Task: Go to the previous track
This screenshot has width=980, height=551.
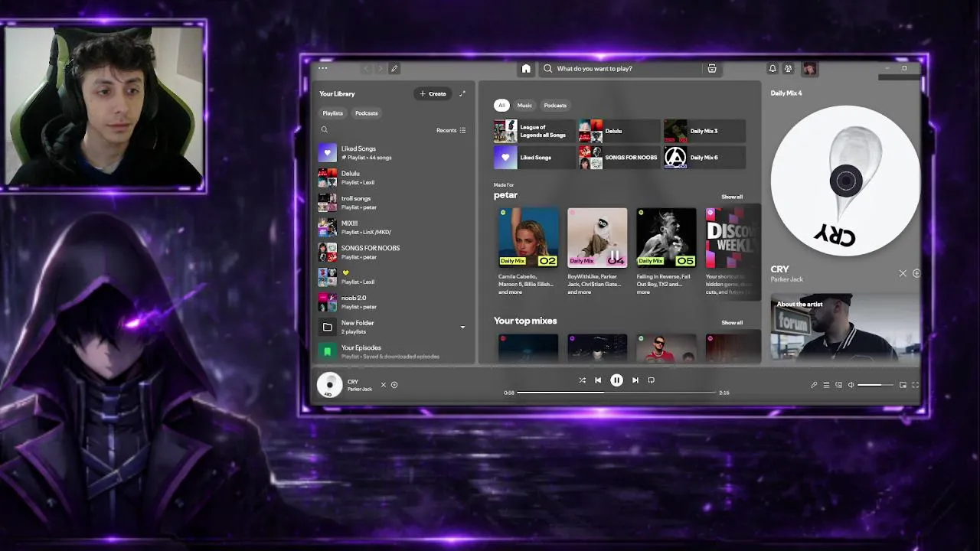Action: pyautogui.click(x=598, y=380)
